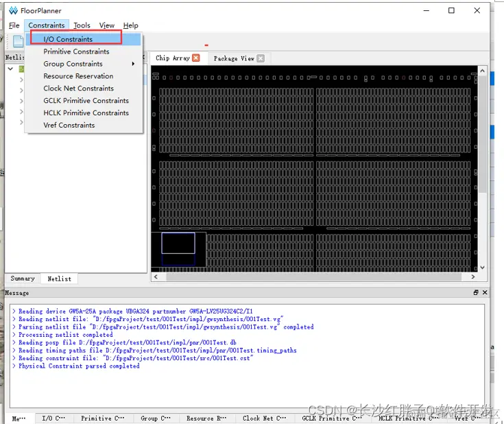Open the Group Constraints bottom tab

(x=156, y=419)
